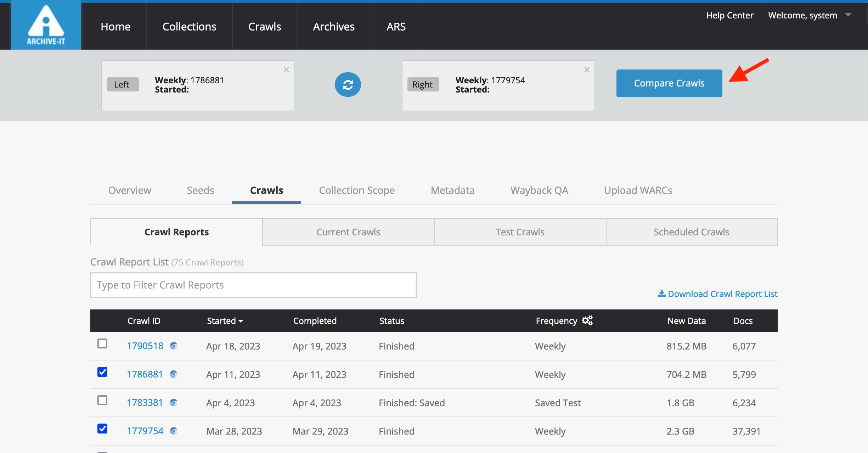Click the swap crawls refresh icon
This screenshot has height=453, width=868.
(348, 85)
